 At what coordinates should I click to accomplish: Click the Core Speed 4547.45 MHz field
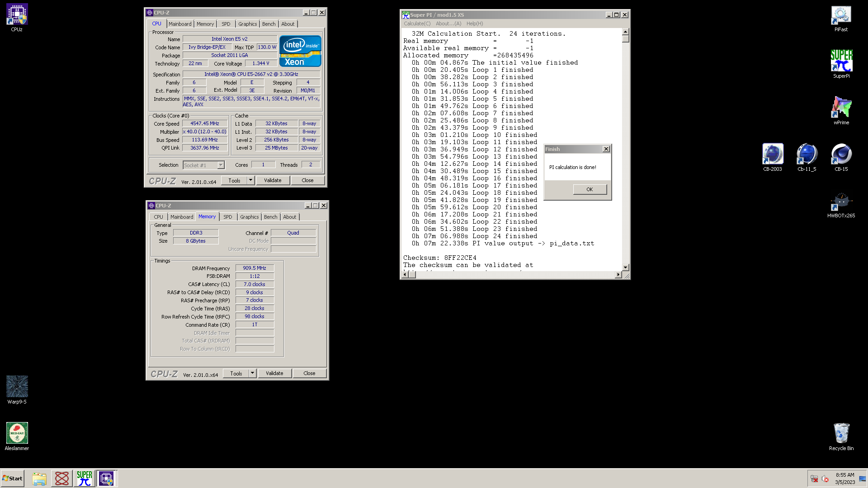click(205, 123)
